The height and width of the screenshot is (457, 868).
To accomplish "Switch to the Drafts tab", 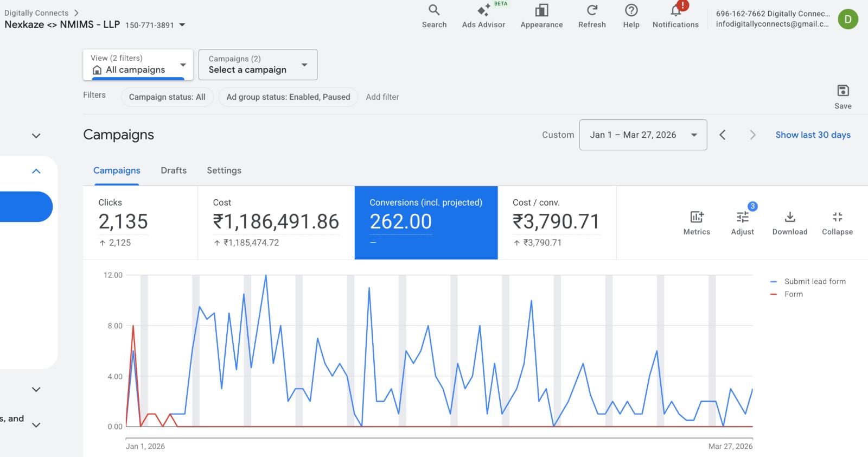I will [x=174, y=170].
